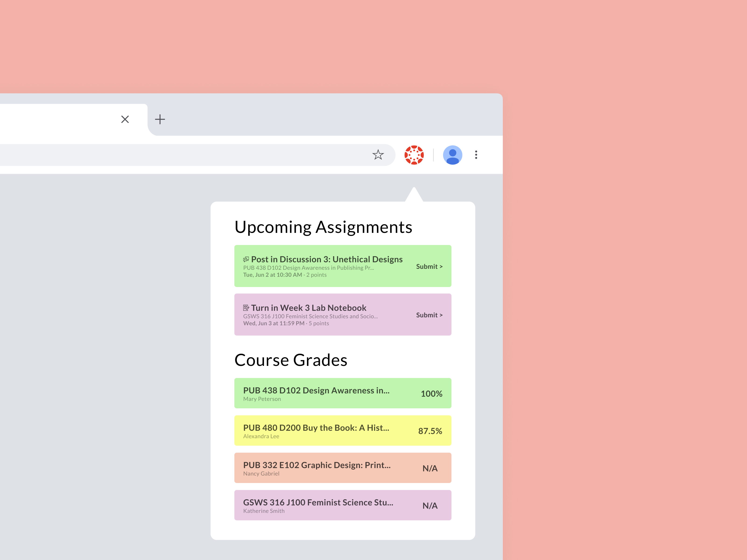This screenshot has width=747, height=560.
Task: Submit the Unethical Designs discussion post
Action: [x=429, y=267]
